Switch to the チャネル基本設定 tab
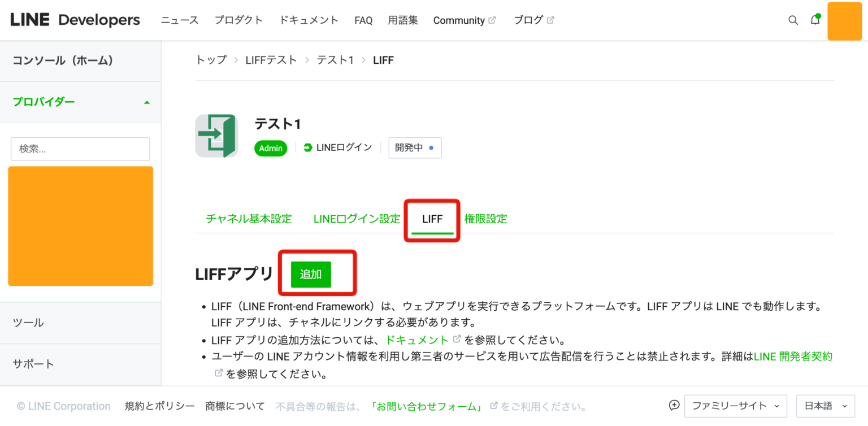The width and height of the screenshot is (868, 426). click(x=249, y=219)
